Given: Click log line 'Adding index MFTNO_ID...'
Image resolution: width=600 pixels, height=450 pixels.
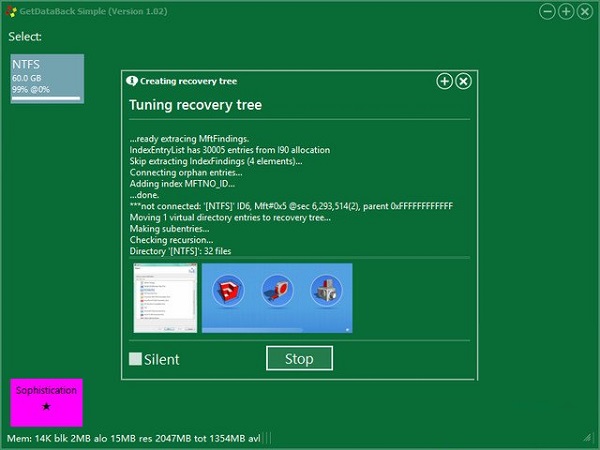Looking at the screenshot, I should pyautogui.click(x=182, y=184).
